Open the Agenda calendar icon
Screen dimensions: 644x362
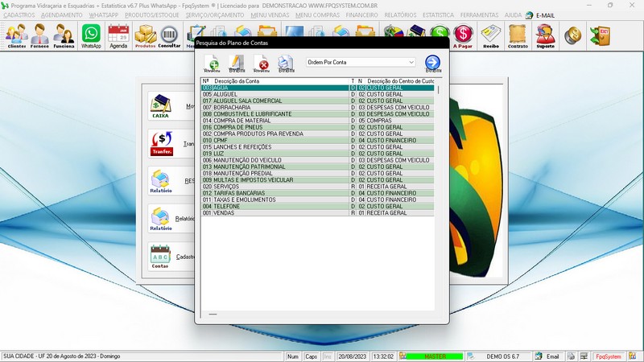(118, 35)
